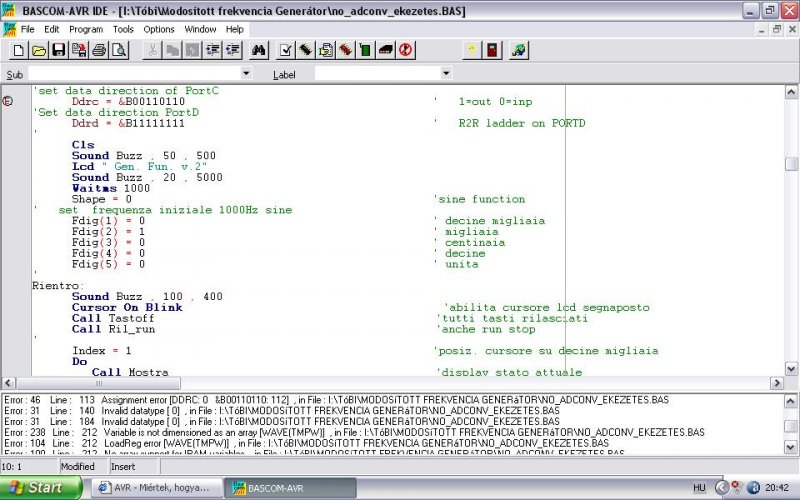
Task: Click the red prohibited circle toolbar icon
Action: pyautogui.click(x=406, y=50)
